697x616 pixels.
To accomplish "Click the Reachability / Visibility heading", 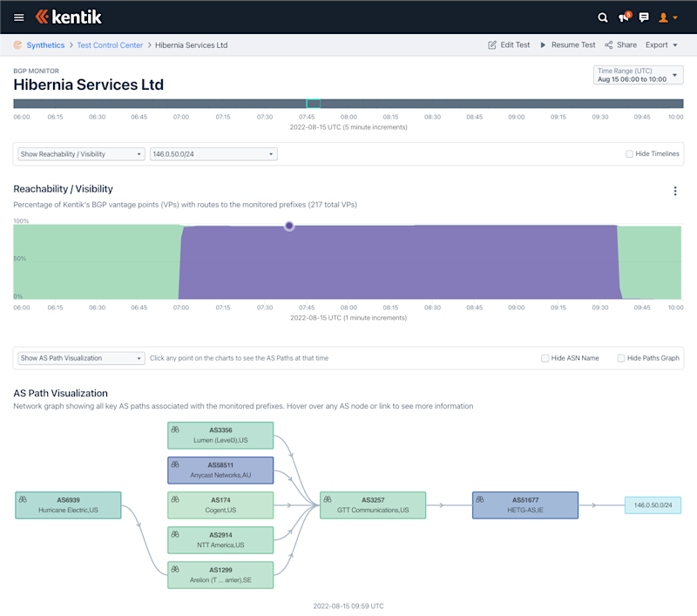I will tap(63, 189).
